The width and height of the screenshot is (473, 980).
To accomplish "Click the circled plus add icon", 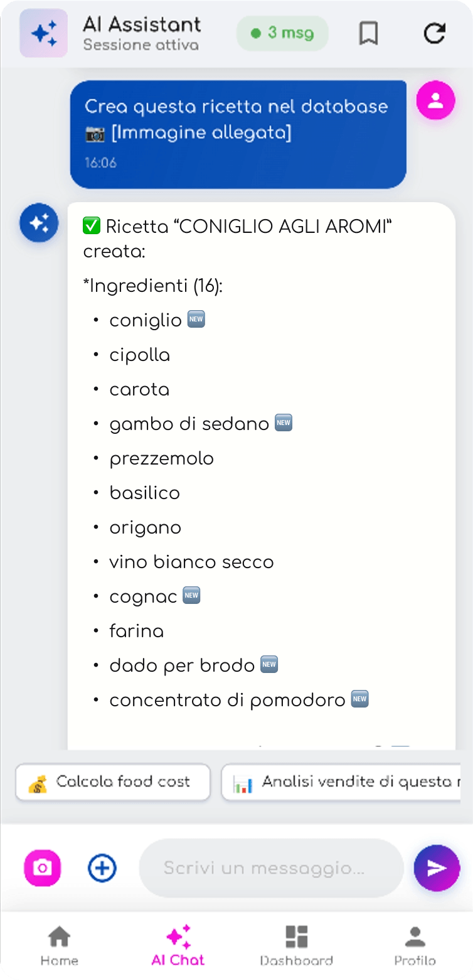I will coord(102,868).
